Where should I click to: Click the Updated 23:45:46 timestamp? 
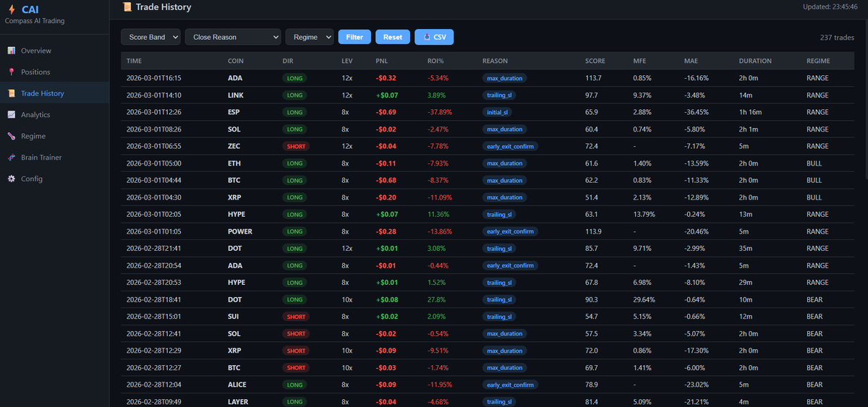click(832, 7)
